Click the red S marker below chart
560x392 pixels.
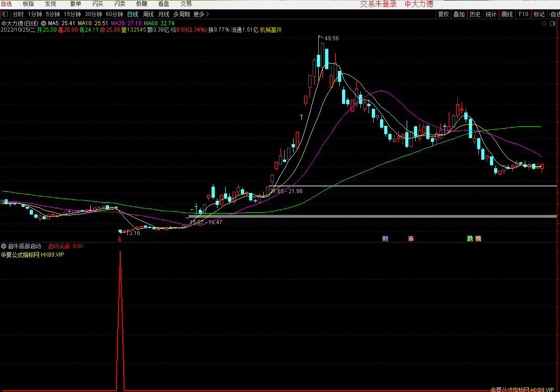pyautogui.click(x=120, y=239)
